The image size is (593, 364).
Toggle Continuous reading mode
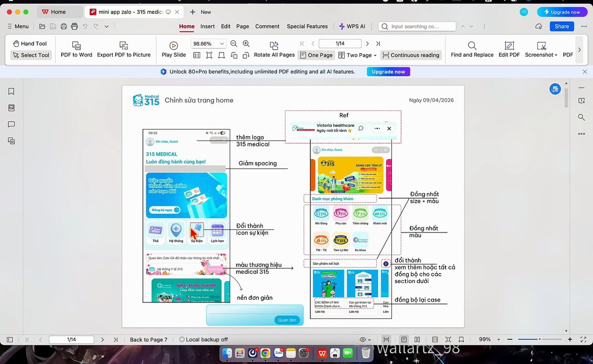411,55
